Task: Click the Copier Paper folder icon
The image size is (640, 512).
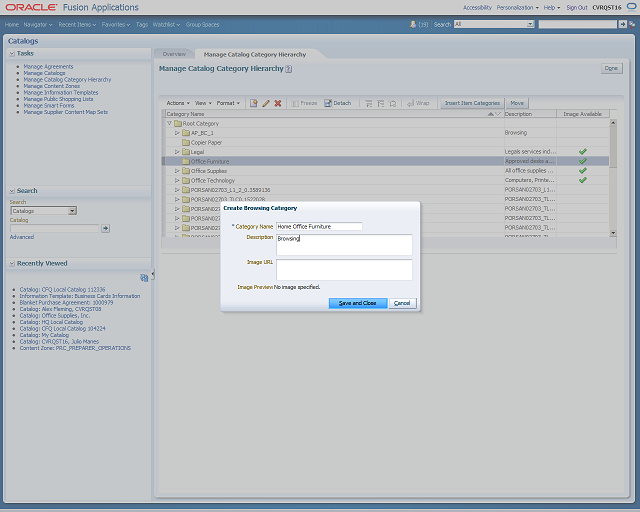Action: point(186,142)
